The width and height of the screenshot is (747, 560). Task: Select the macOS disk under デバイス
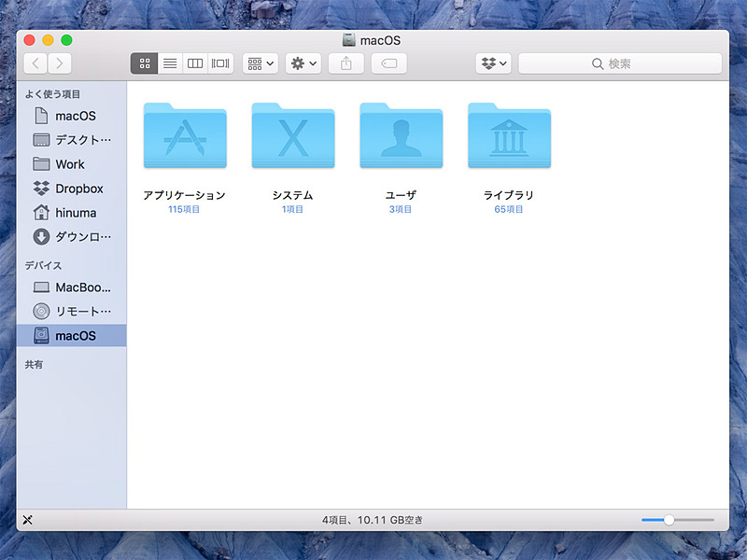(72, 336)
